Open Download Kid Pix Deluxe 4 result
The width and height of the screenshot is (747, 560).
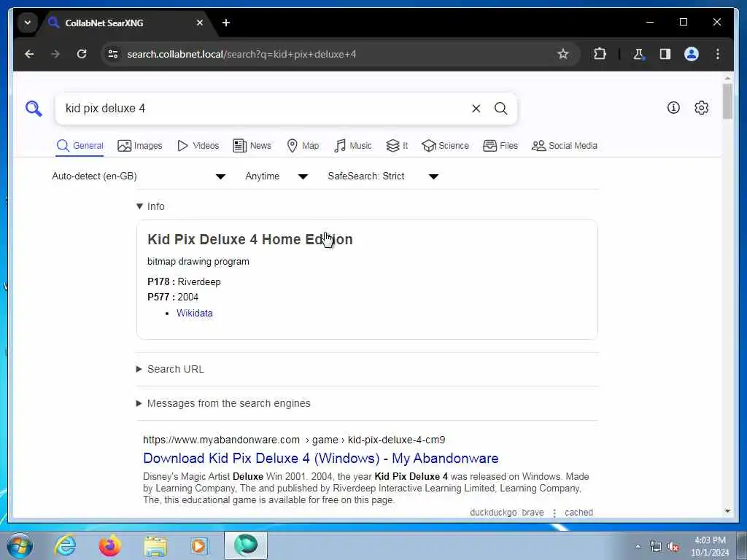click(x=321, y=458)
